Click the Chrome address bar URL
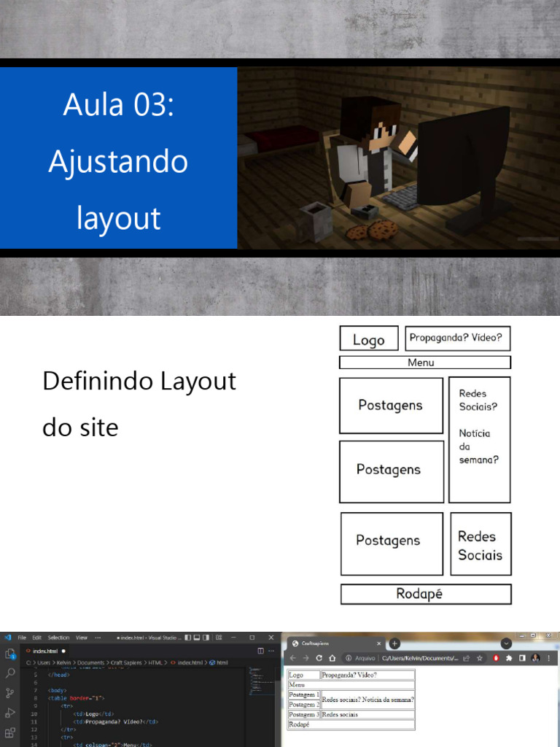The width and height of the screenshot is (560, 747). [419, 658]
